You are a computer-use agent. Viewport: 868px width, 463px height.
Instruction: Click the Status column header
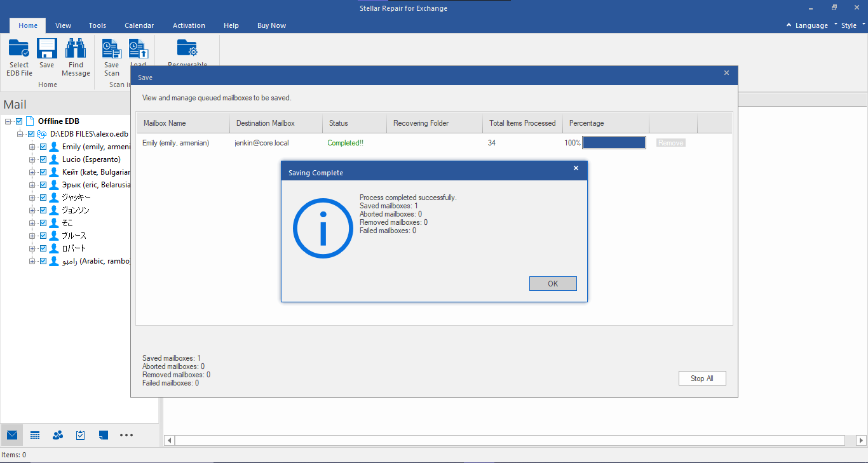coord(355,123)
